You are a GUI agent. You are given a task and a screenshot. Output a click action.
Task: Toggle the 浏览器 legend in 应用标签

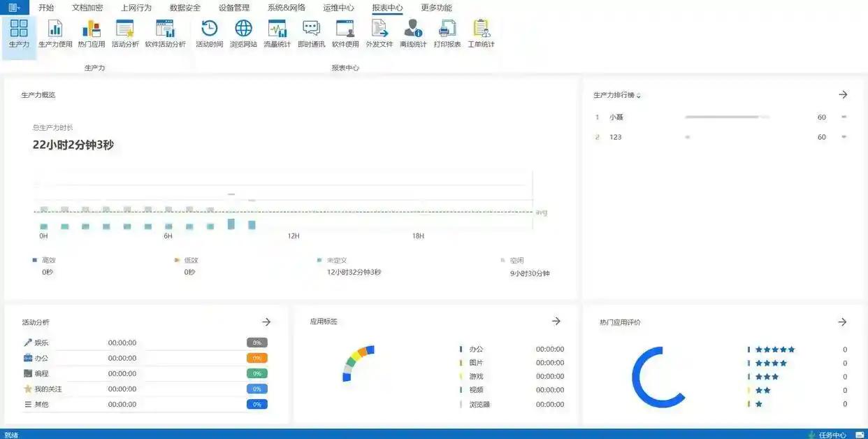(x=474, y=404)
